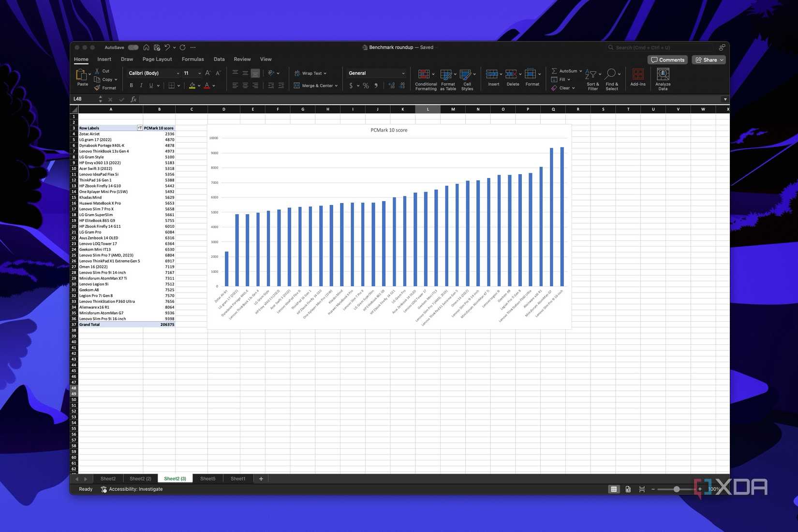Open the font name dropdown Calibri (Body)
This screenshot has width=798, height=532.
[154, 73]
